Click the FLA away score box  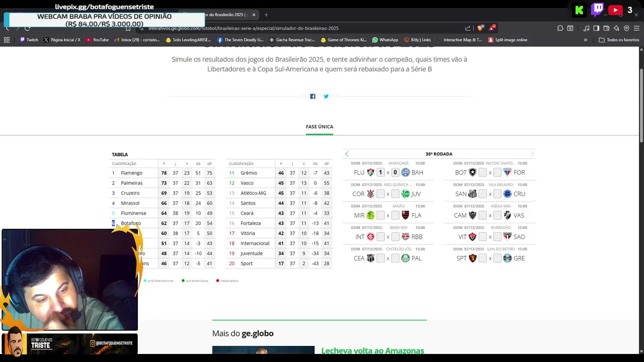(x=395, y=215)
